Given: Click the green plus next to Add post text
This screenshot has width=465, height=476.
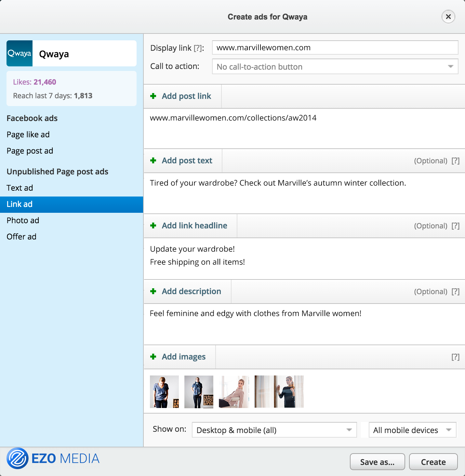Looking at the screenshot, I should pyautogui.click(x=153, y=160).
